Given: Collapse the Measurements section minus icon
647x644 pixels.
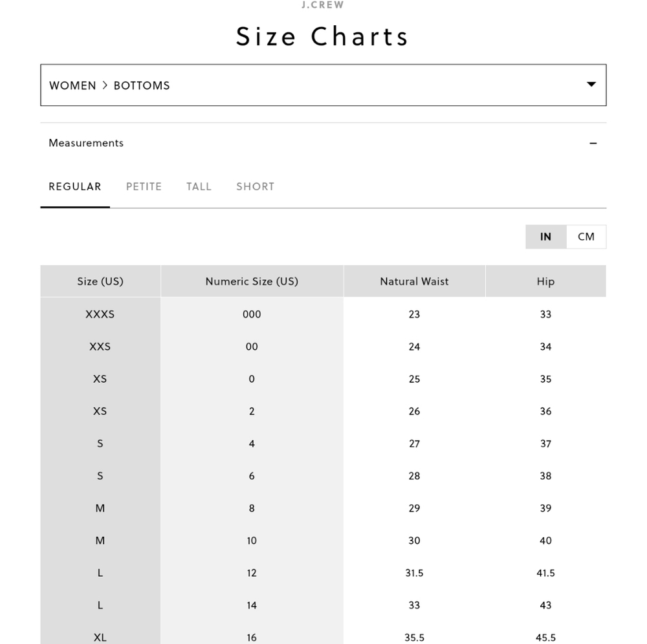Looking at the screenshot, I should pyautogui.click(x=593, y=143).
